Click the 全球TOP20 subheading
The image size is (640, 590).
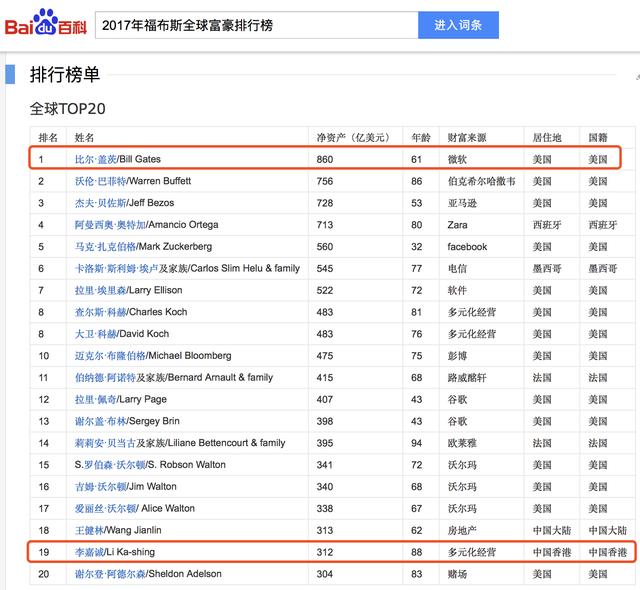(x=67, y=109)
